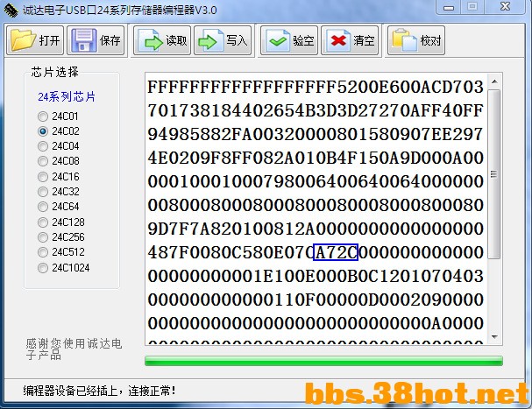532x409 pixels.
Task: Click the highlighted A72C hex value
Action: coord(336,252)
